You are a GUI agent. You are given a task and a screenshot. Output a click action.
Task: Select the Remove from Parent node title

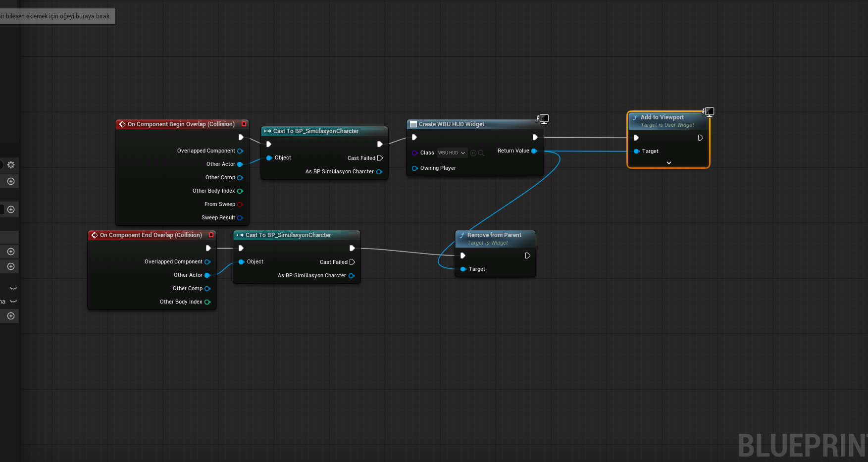pos(494,235)
